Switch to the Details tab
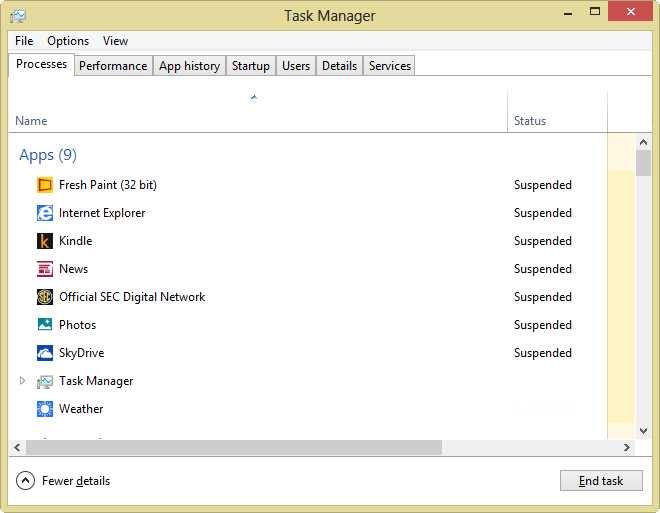Screen dimensions: 660x513 point(340,66)
